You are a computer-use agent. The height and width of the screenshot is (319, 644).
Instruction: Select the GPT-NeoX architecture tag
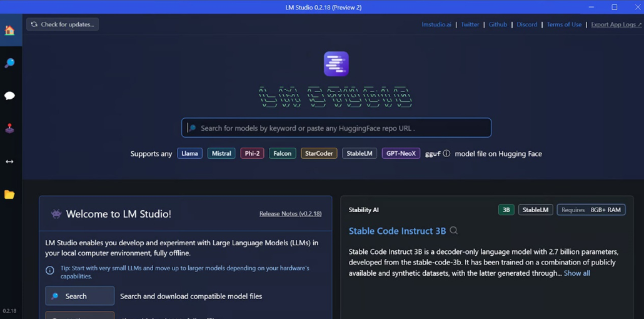pos(401,153)
